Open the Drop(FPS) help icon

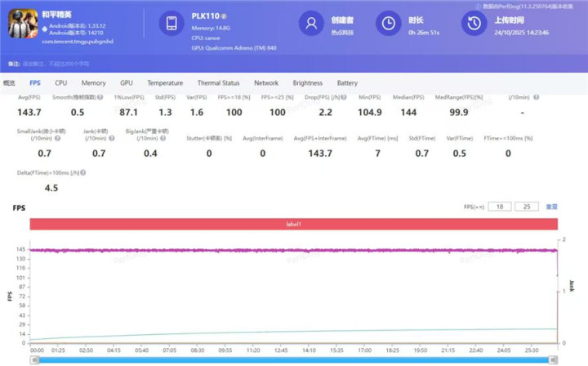click(x=344, y=97)
